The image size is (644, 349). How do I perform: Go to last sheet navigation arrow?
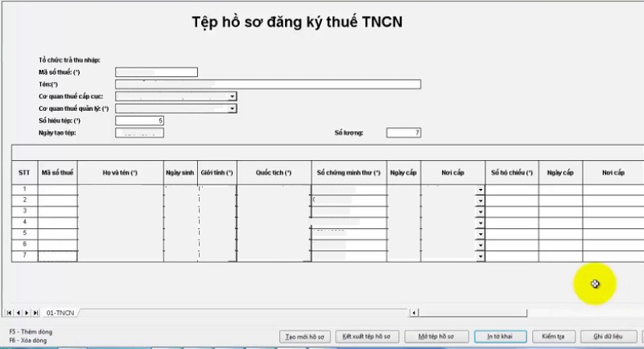click(35, 313)
